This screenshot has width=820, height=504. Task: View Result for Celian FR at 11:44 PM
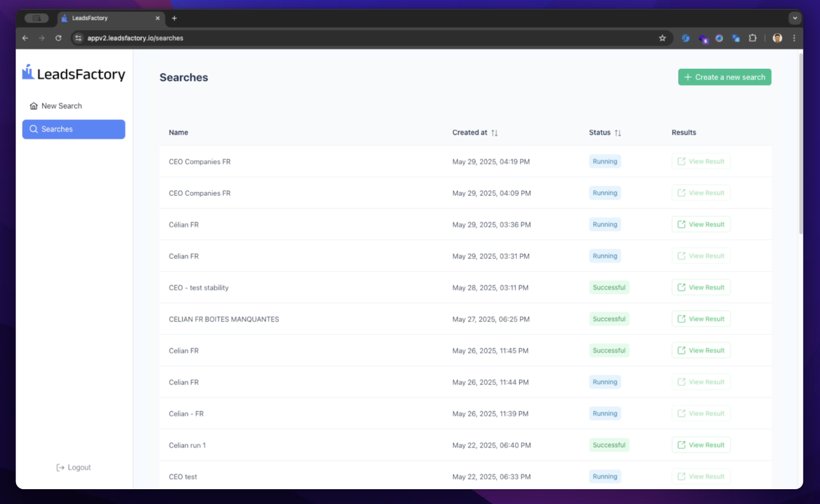pyautogui.click(x=701, y=382)
